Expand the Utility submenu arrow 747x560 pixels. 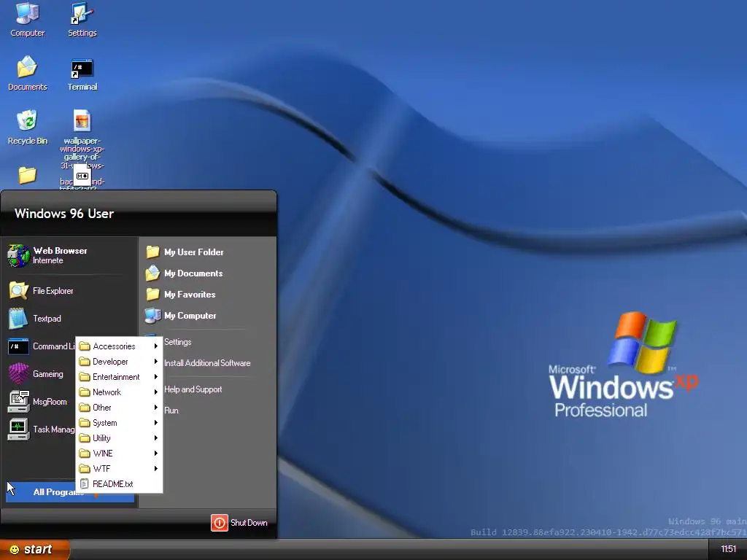156,437
